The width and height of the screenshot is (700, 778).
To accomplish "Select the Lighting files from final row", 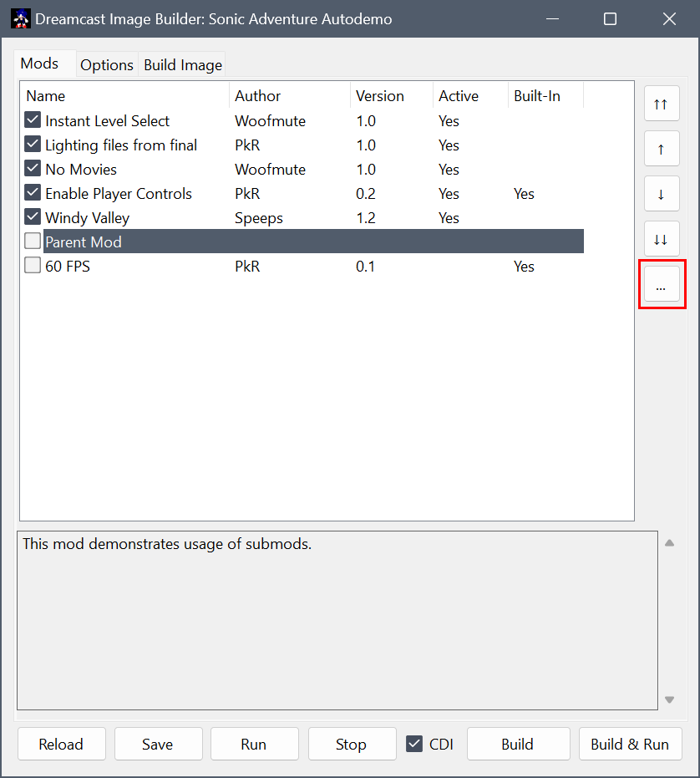I will tap(121, 145).
